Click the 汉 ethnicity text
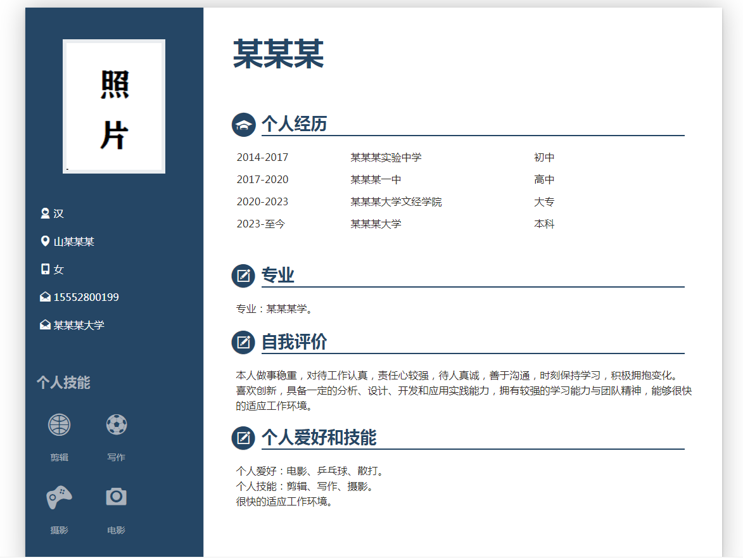The width and height of the screenshot is (743, 560). click(59, 214)
